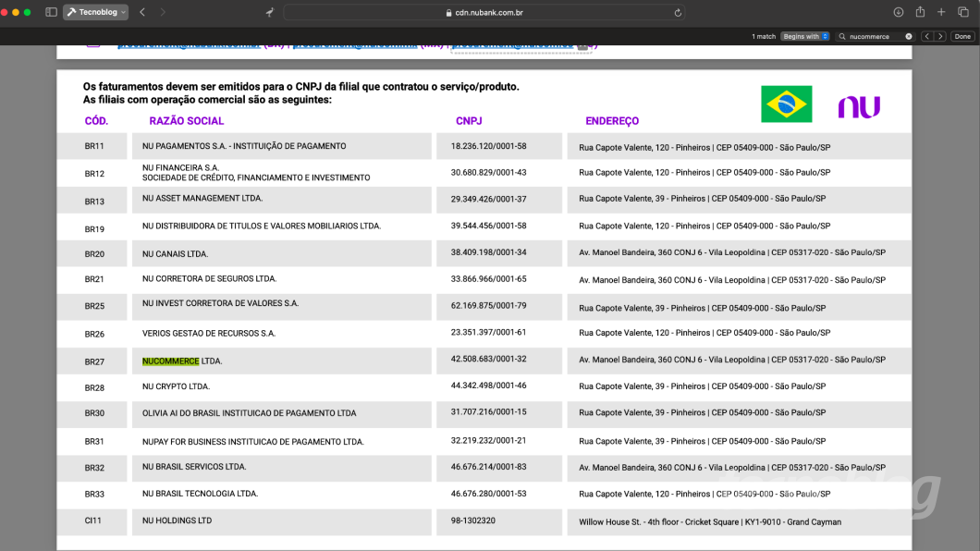
Task: Click the code cell "BR11"
Action: (94, 146)
